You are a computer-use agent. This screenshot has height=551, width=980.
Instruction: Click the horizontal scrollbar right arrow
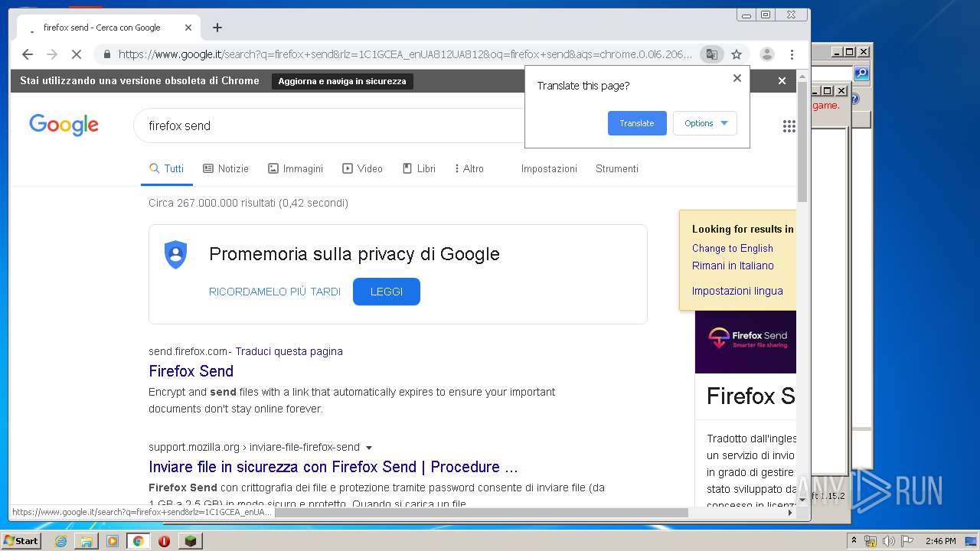tap(790, 512)
